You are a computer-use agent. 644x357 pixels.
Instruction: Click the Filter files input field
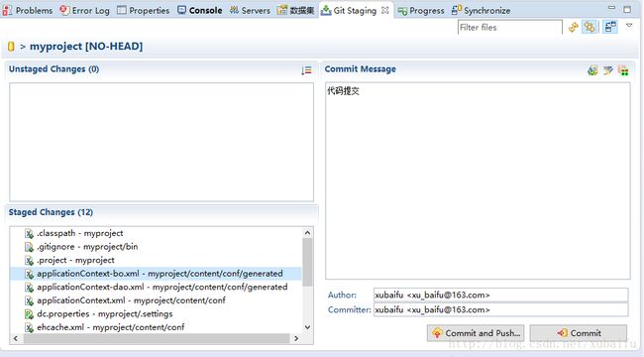509,27
